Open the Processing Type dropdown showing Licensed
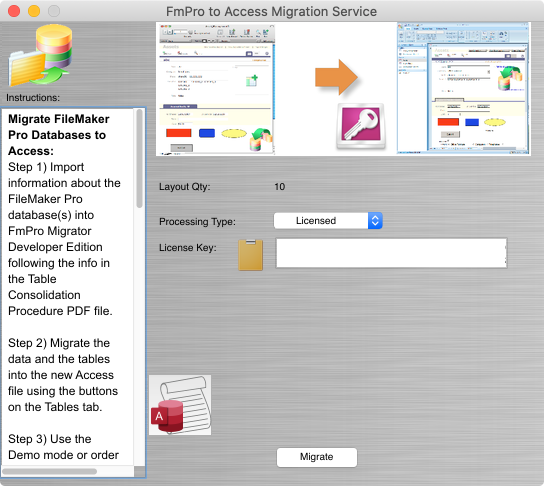 [328, 221]
